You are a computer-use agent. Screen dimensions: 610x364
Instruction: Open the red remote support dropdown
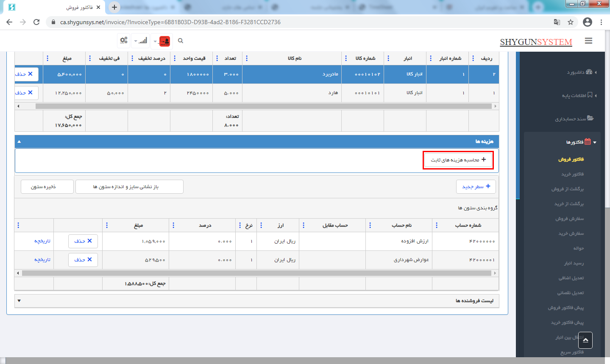click(x=162, y=41)
